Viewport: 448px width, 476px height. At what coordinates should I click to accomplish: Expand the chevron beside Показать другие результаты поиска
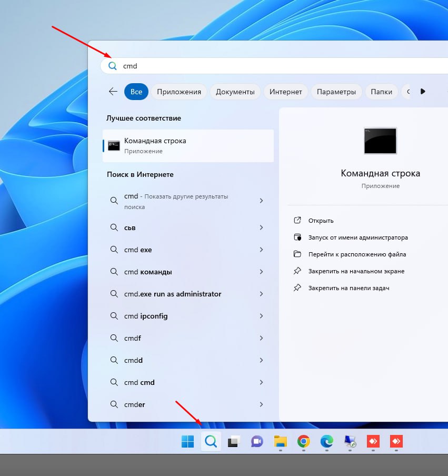(261, 201)
